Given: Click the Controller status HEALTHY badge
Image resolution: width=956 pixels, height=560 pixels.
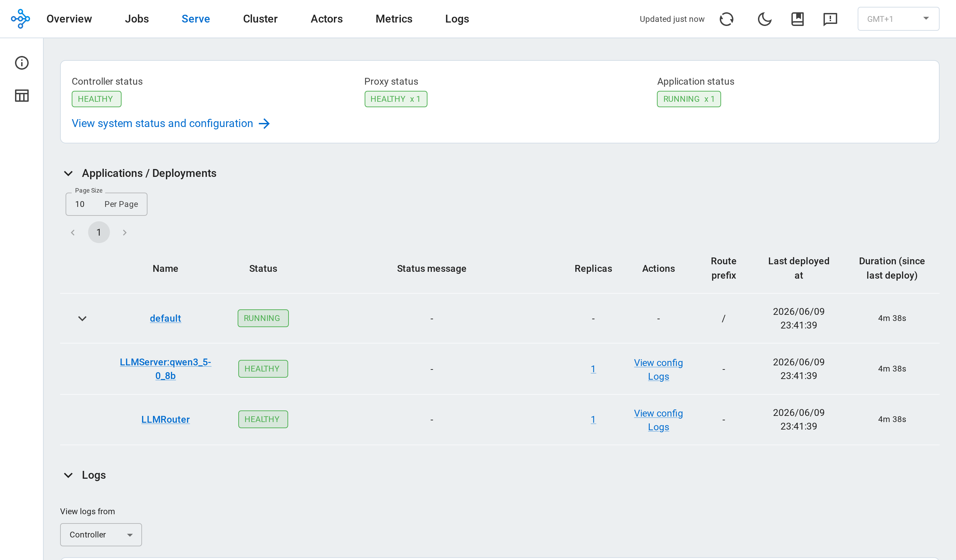Looking at the screenshot, I should (96, 99).
